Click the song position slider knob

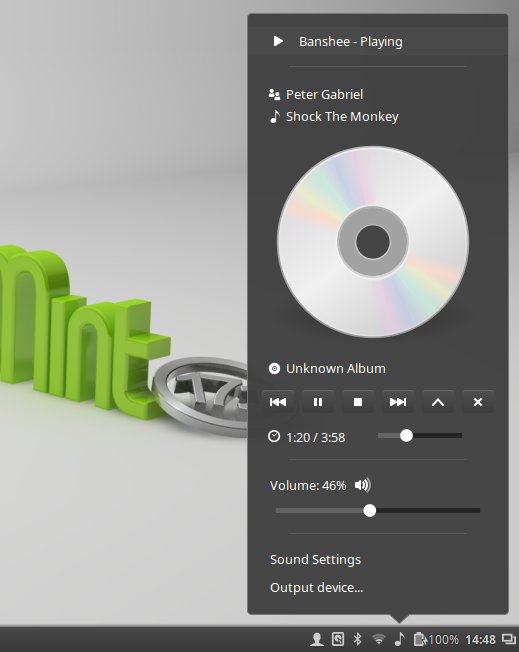(x=406, y=435)
